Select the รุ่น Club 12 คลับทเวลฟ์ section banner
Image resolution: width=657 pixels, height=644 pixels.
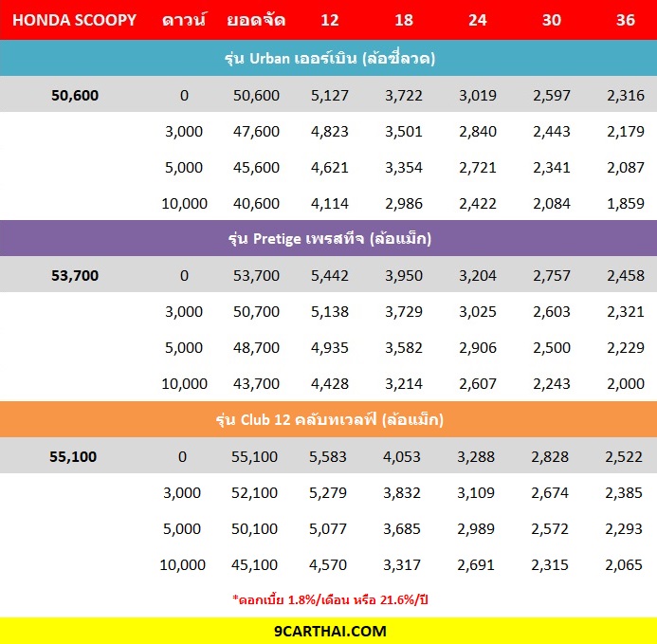[x=328, y=419]
